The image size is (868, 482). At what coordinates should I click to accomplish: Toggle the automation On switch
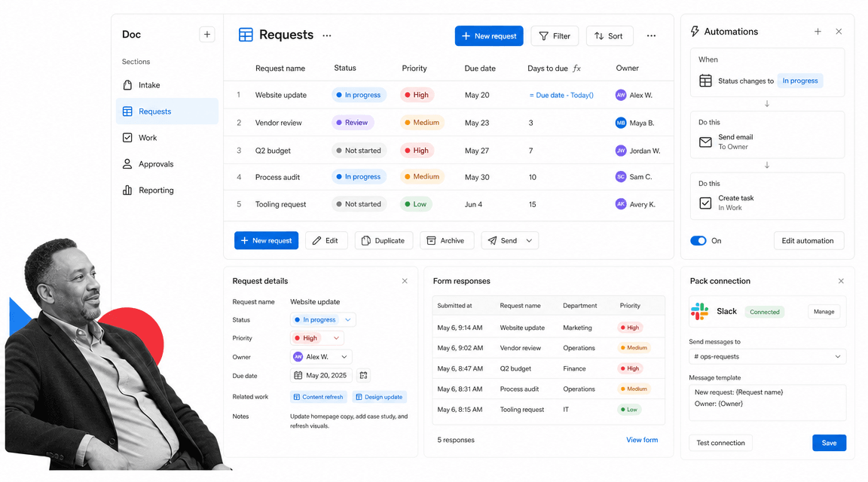698,241
